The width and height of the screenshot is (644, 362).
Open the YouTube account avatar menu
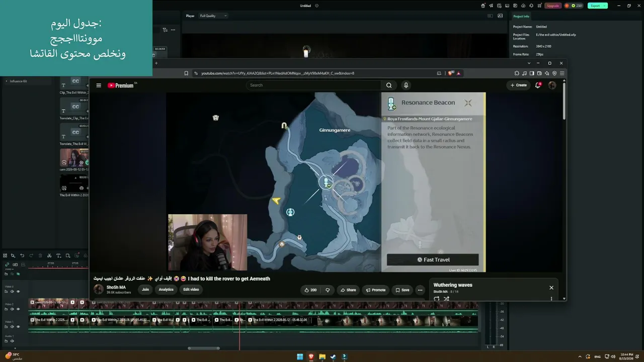(x=552, y=85)
